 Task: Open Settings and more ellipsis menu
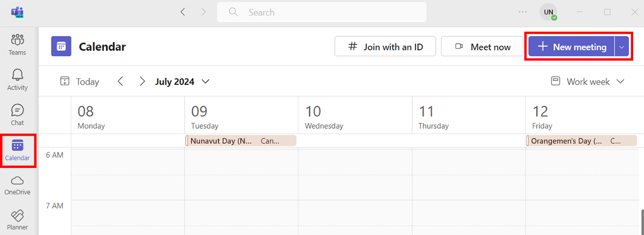tap(523, 12)
